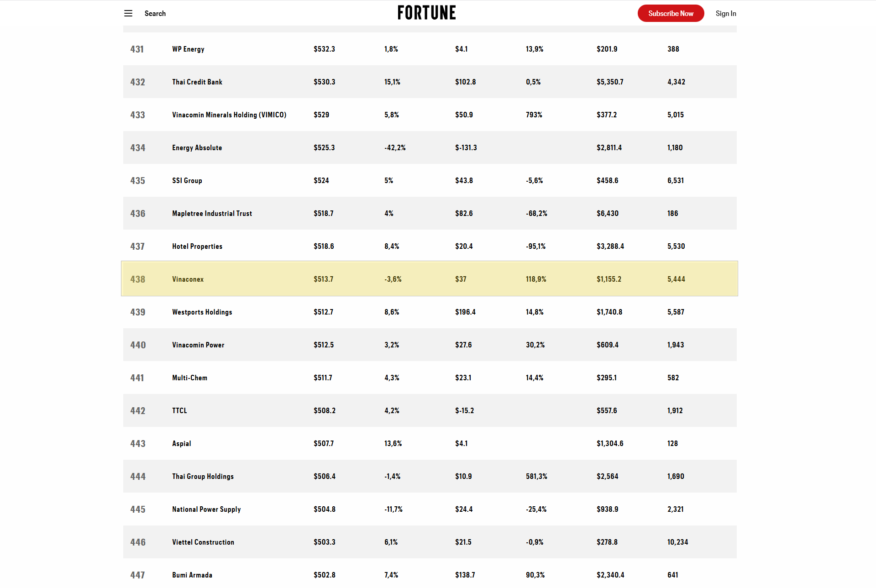Open the hamburger menu icon
Screen dimensions: 876x588
tap(128, 14)
